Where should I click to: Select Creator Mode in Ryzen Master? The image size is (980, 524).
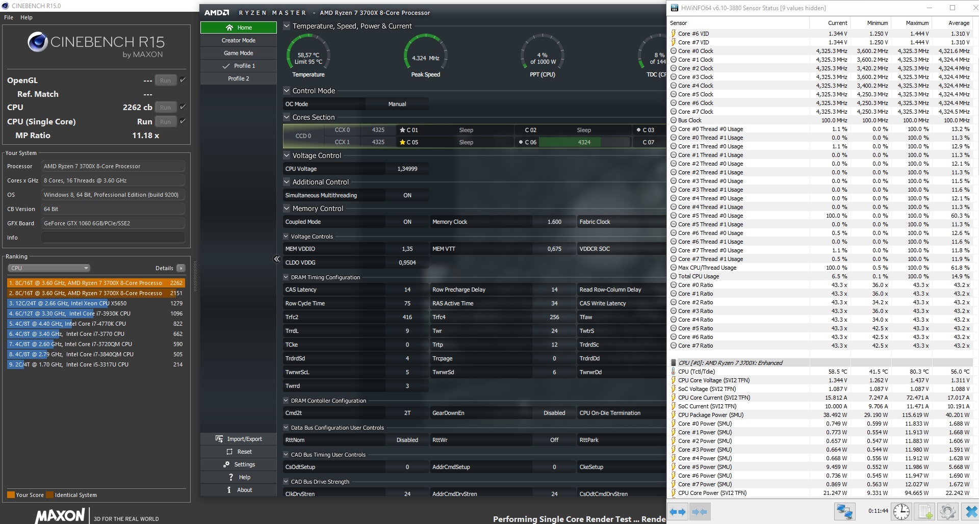(x=239, y=40)
